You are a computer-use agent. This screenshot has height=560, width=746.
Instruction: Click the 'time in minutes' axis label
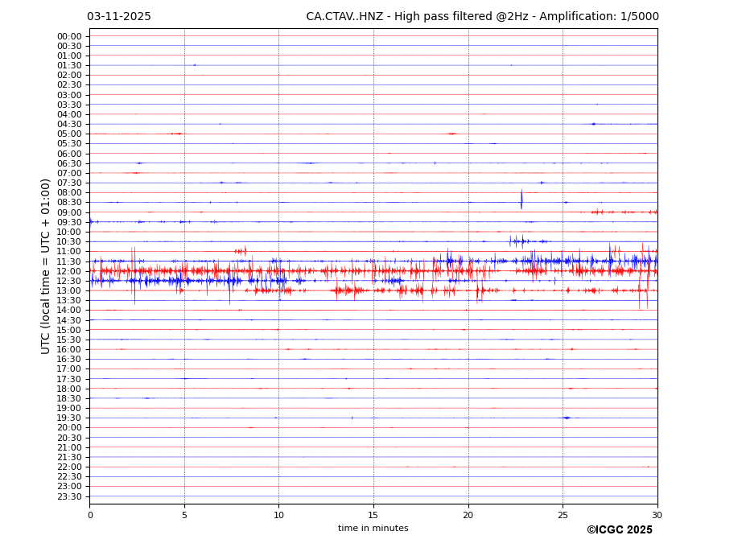click(x=373, y=529)
